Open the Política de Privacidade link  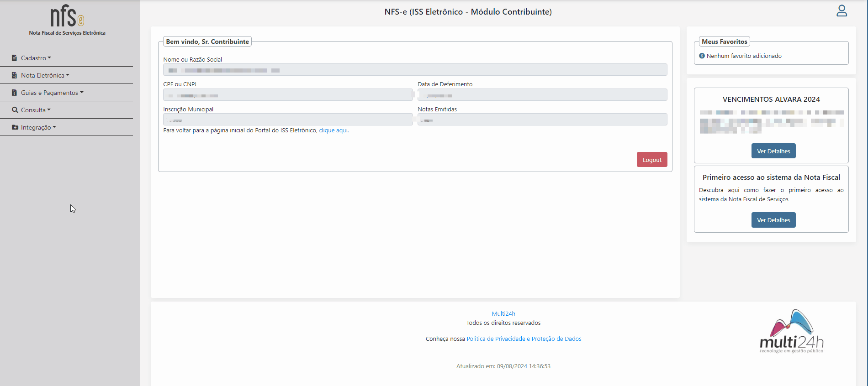click(524, 339)
